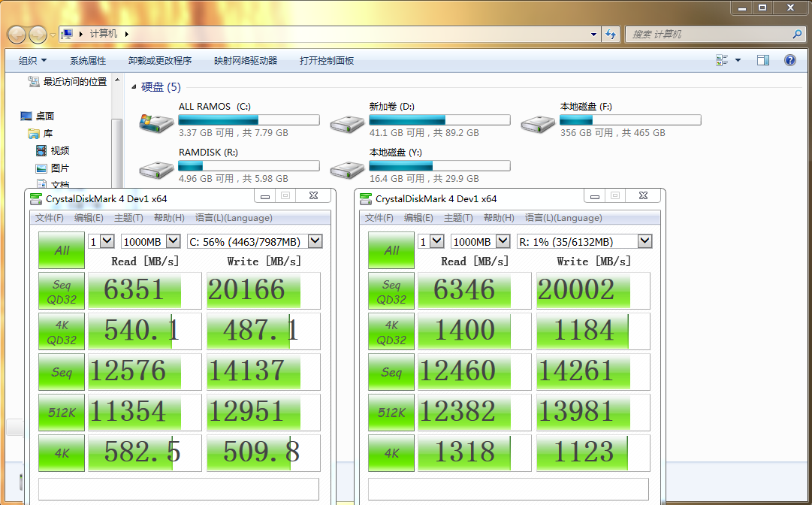Open 编辑(E) menu in right CrystalDiskMark
The width and height of the screenshot is (812, 505).
tap(418, 217)
